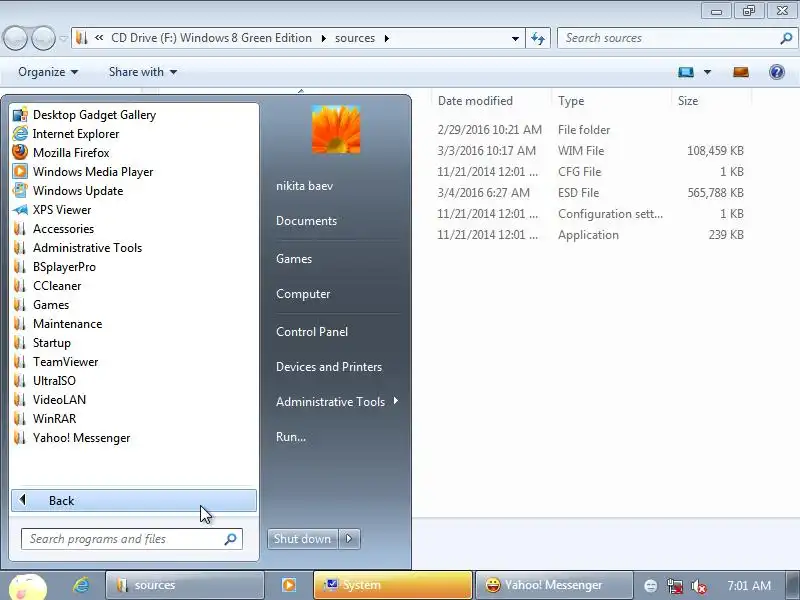Click the sources breadcrumb segment
800x600 pixels.
click(355, 38)
